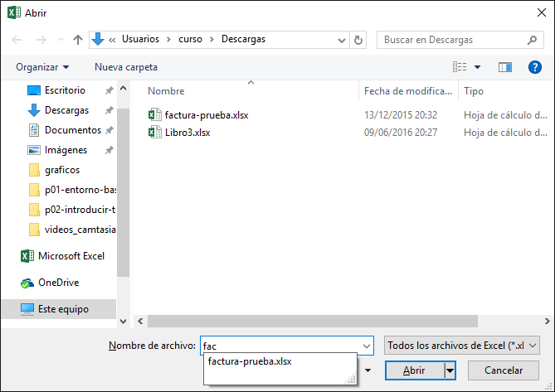Image resolution: width=555 pixels, height=392 pixels.
Task: Click the Nueva carpeta button
Action: (126, 67)
